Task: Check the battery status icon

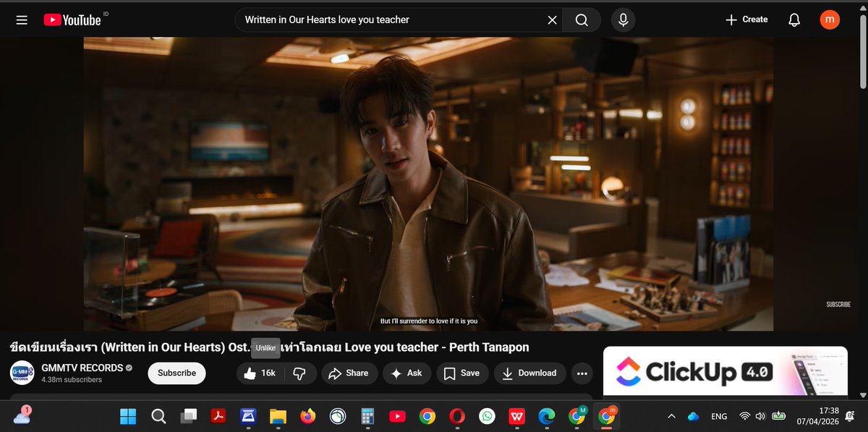Action: [778, 416]
